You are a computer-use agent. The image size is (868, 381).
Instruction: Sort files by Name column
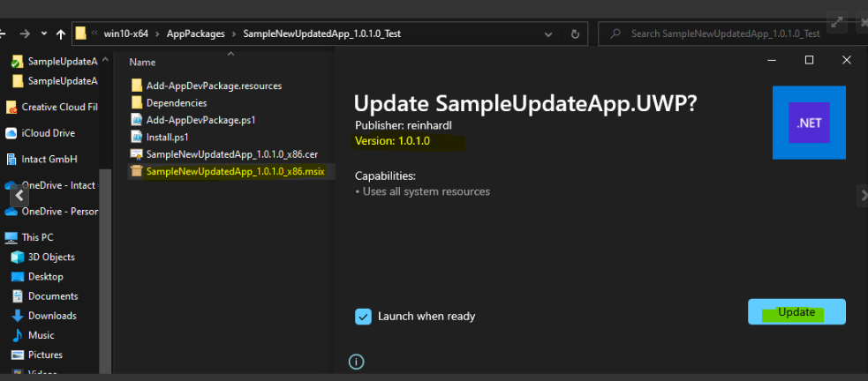(x=142, y=63)
